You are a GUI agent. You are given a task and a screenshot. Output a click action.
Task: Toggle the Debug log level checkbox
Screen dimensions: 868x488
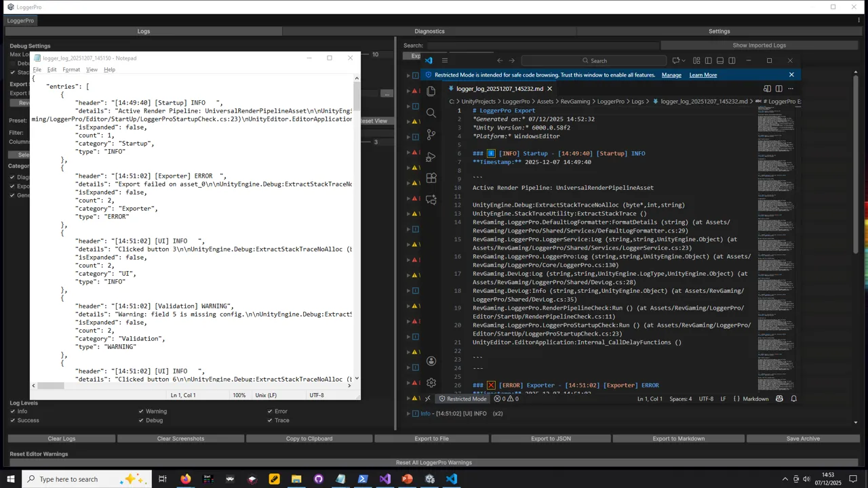pos(141,420)
